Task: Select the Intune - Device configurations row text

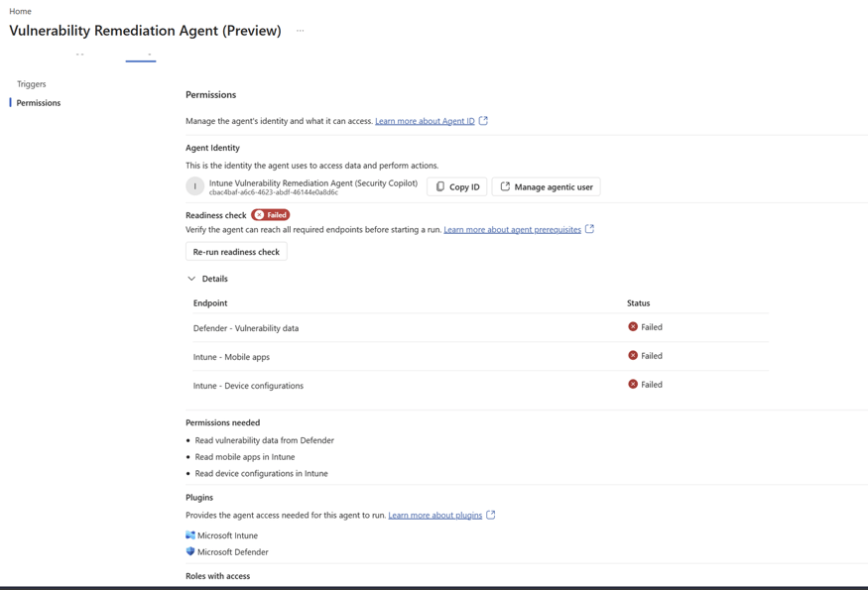Action: point(248,386)
